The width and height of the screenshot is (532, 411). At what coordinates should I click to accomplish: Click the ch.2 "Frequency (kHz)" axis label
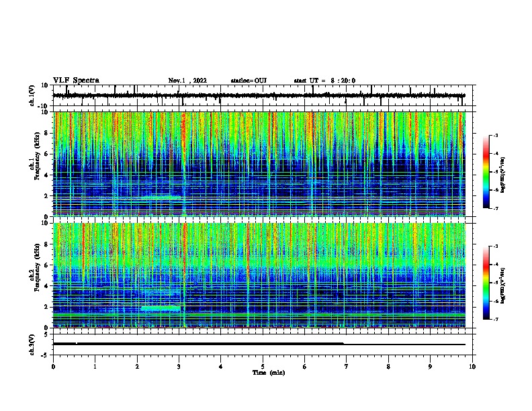click(x=36, y=267)
